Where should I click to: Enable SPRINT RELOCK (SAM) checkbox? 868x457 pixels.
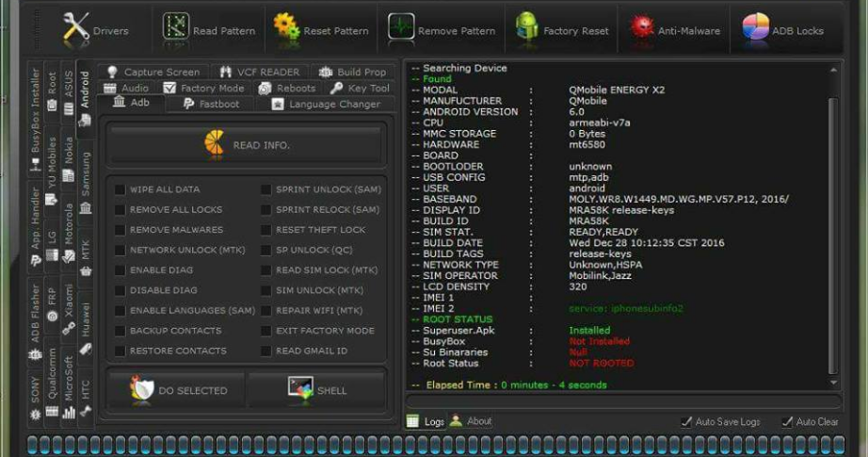coord(266,209)
